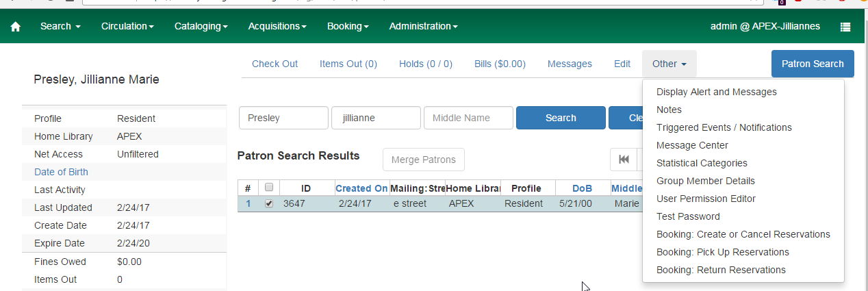Jump to first page of search results
The width and height of the screenshot is (868, 291).
(x=624, y=160)
